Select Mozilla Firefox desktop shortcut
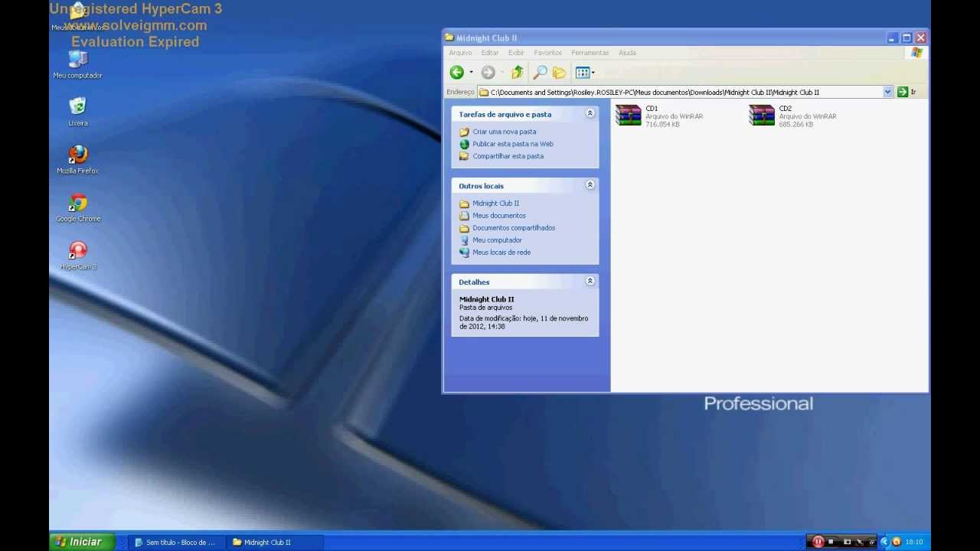 click(77, 159)
